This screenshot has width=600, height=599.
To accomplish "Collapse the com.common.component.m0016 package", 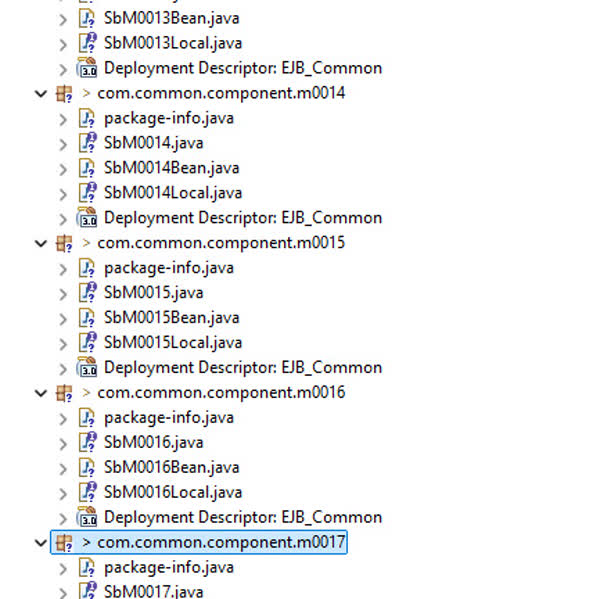I will [41, 393].
